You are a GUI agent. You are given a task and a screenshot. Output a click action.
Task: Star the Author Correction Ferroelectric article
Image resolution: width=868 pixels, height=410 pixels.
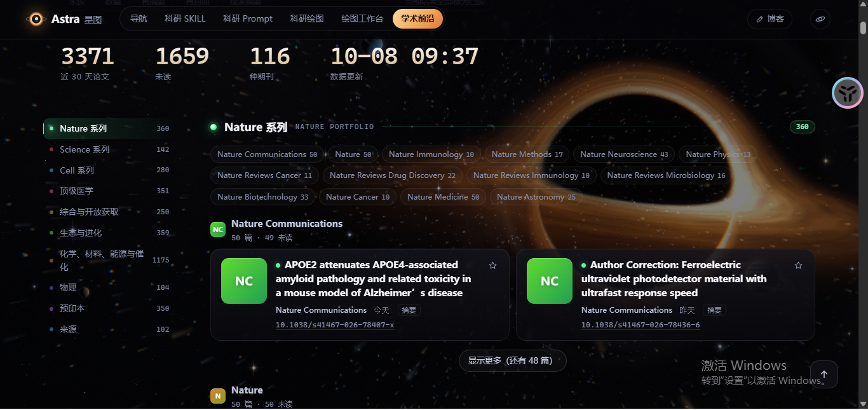click(798, 265)
